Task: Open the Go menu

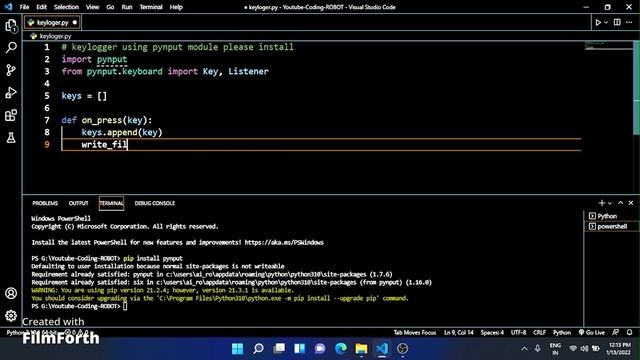Action: (x=110, y=7)
